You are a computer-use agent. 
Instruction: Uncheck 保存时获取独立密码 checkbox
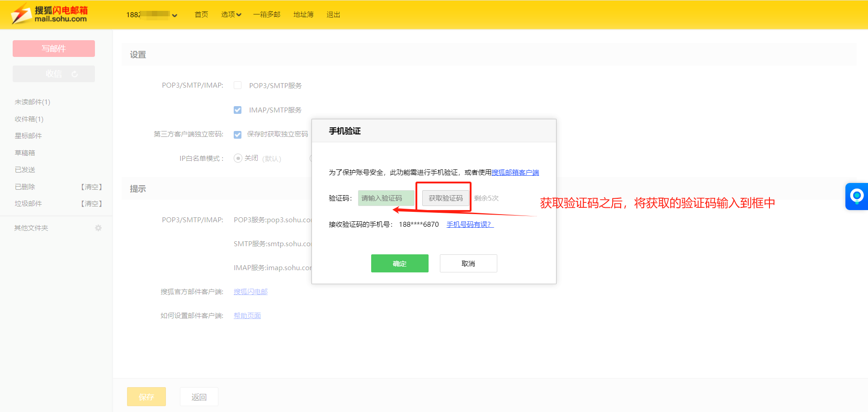237,134
